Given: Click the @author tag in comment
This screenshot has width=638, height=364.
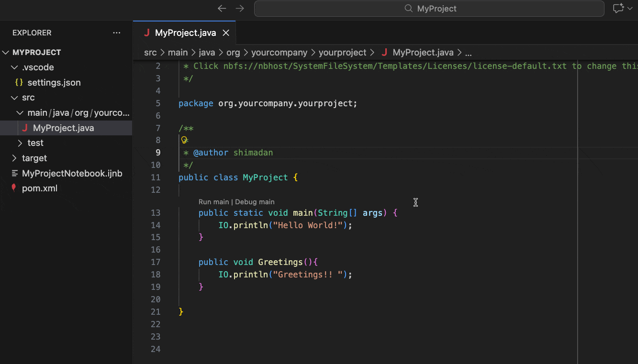Looking at the screenshot, I should (x=211, y=153).
